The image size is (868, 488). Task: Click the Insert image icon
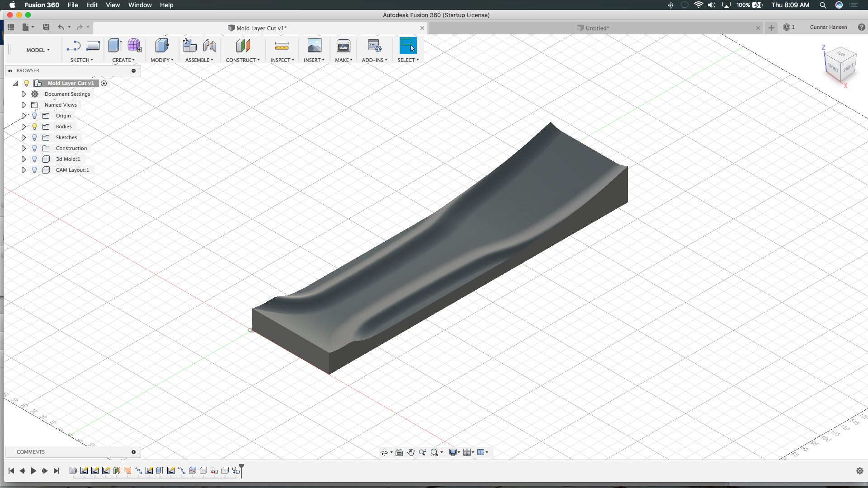point(314,46)
